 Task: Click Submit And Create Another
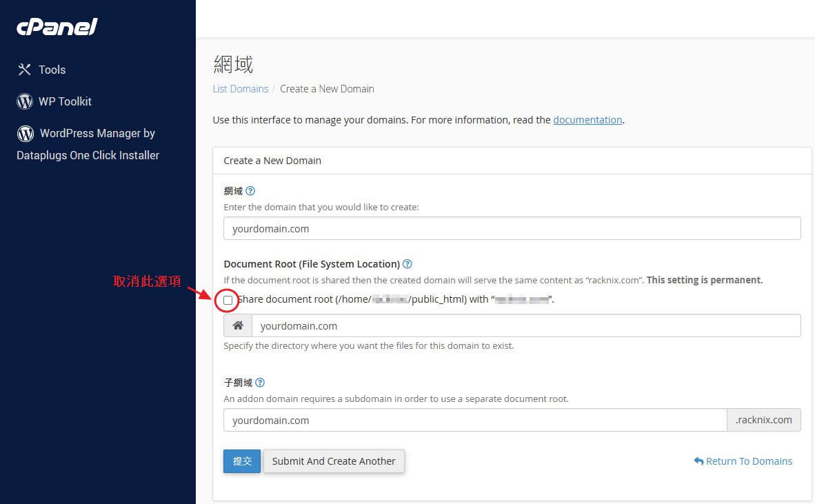[x=334, y=461]
